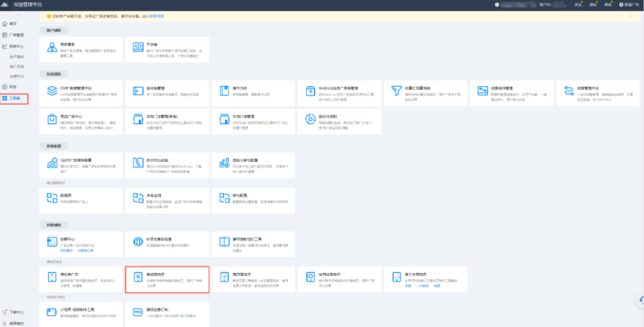Viewport: 644px width, 327px height.
Task: Open the red-highlighted 蹊径落地页 card icon
Action: 138,279
